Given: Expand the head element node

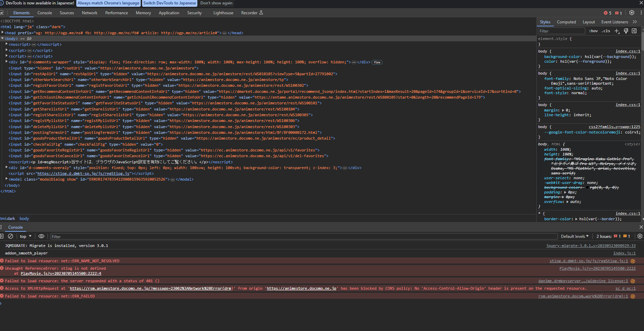Looking at the screenshot, I should 3,33.
